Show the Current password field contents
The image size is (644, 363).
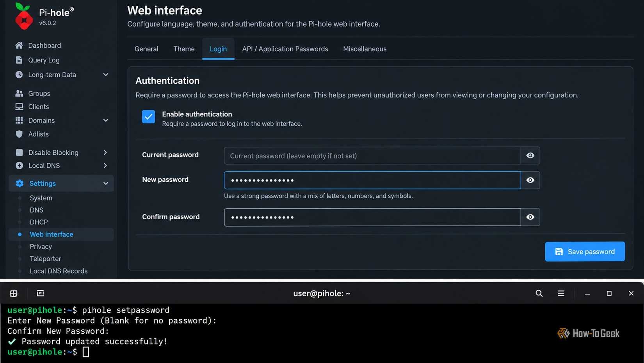[530, 156]
